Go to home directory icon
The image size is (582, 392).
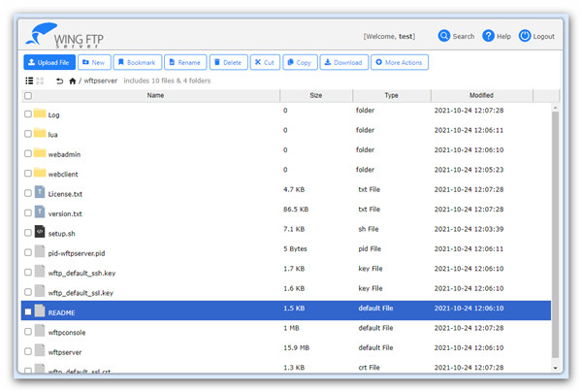pyautogui.click(x=73, y=81)
